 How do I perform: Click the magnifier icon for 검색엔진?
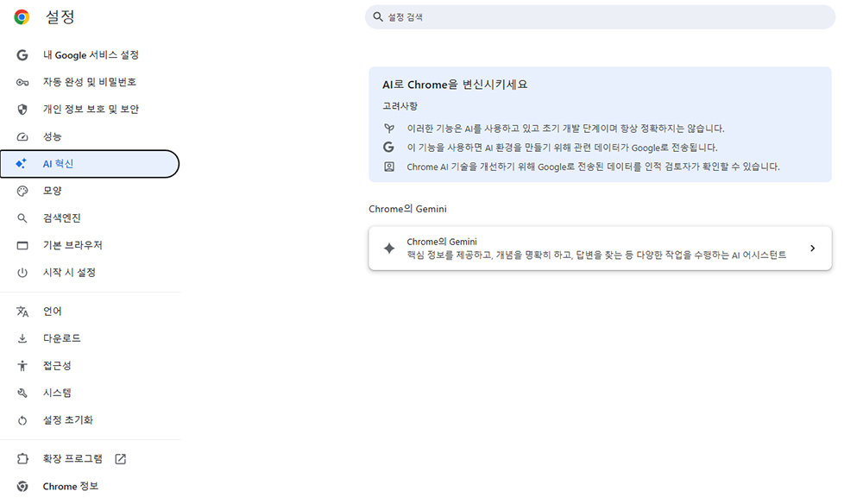(x=22, y=218)
